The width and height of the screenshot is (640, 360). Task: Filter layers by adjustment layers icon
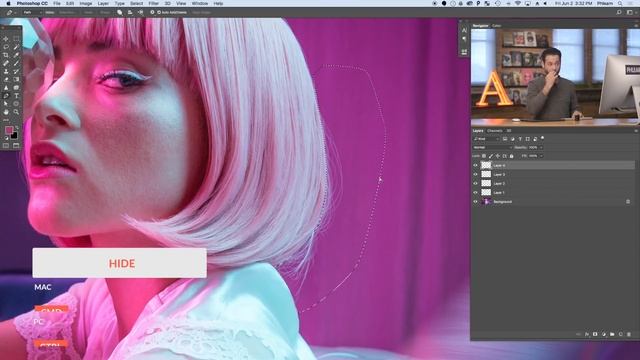[512, 139]
